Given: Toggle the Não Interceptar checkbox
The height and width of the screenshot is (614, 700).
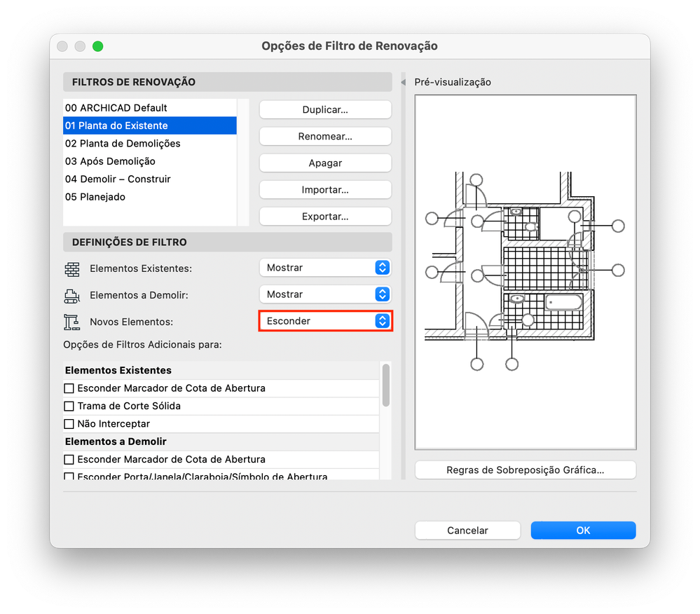Looking at the screenshot, I should tap(69, 424).
